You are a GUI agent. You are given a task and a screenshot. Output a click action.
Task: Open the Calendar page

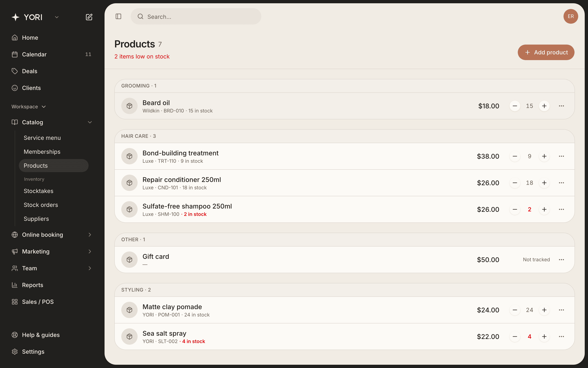click(x=52, y=54)
